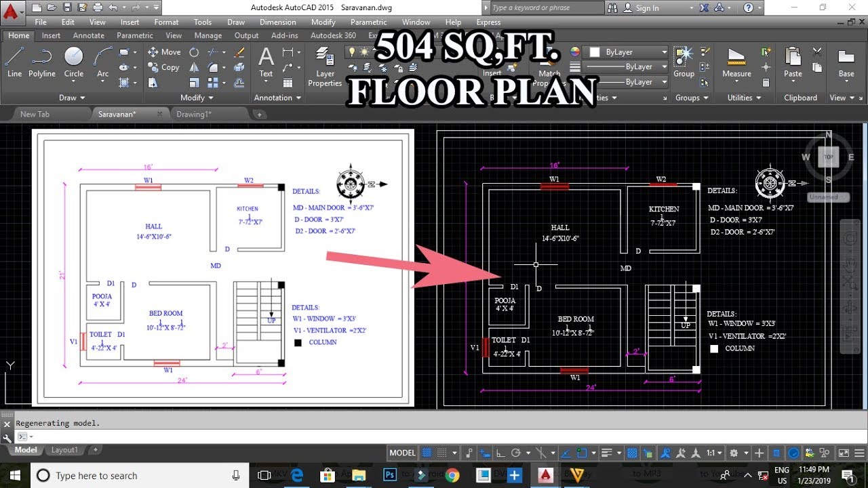The width and height of the screenshot is (868, 488).
Task: Expand the Groups panel dropdown
Action: tap(692, 98)
